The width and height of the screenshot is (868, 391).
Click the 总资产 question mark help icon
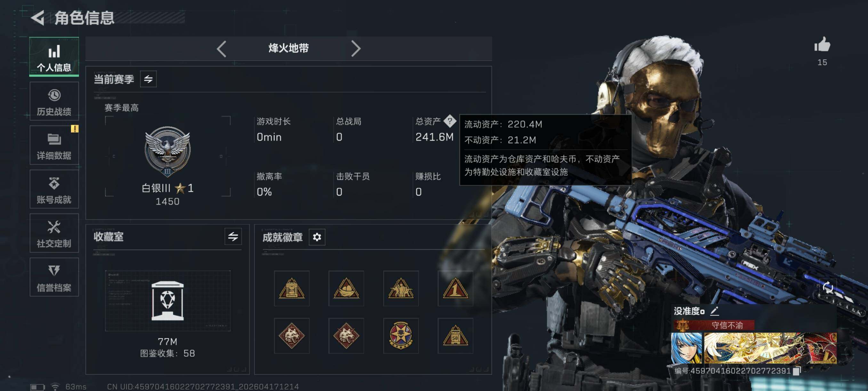[x=449, y=121]
